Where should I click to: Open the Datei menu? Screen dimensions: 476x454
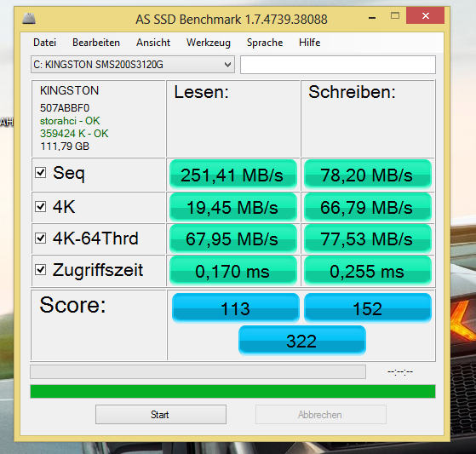[44, 43]
